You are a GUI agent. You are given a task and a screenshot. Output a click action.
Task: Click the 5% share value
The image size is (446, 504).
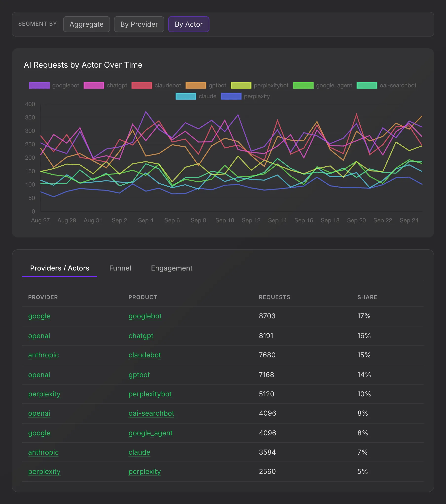[x=363, y=472]
